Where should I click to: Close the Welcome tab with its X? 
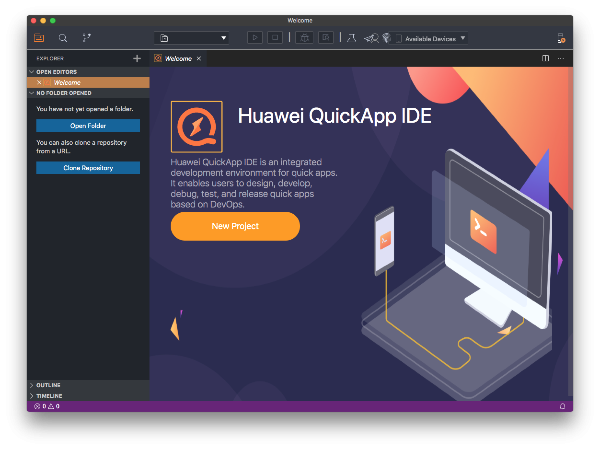pos(199,59)
